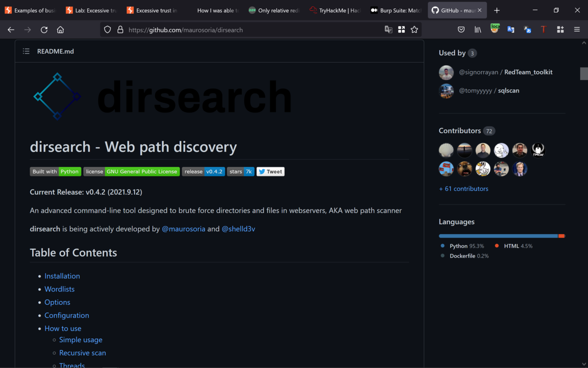The image size is (588, 368).
Task: Click the release v0.4.2 badge
Action: click(203, 172)
